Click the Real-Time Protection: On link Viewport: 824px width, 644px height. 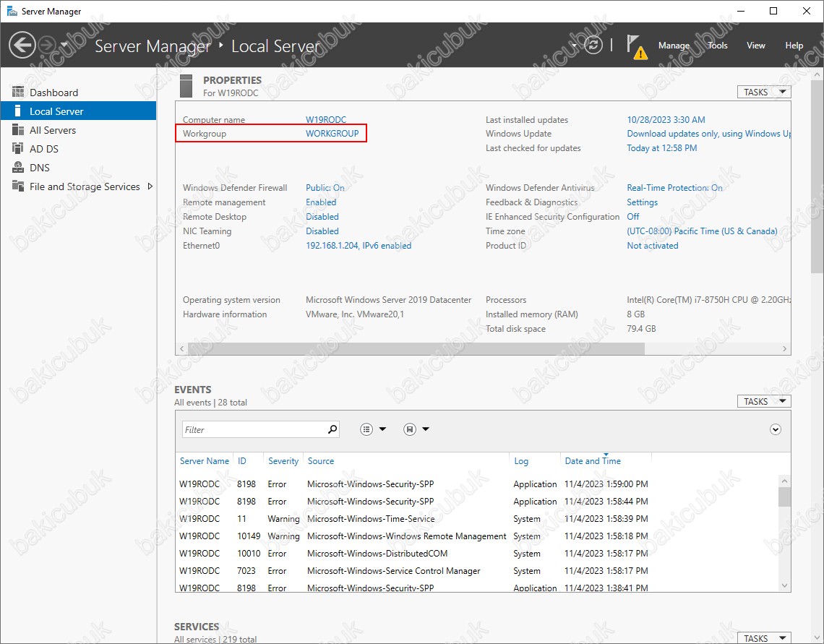click(x=675, y=187)
